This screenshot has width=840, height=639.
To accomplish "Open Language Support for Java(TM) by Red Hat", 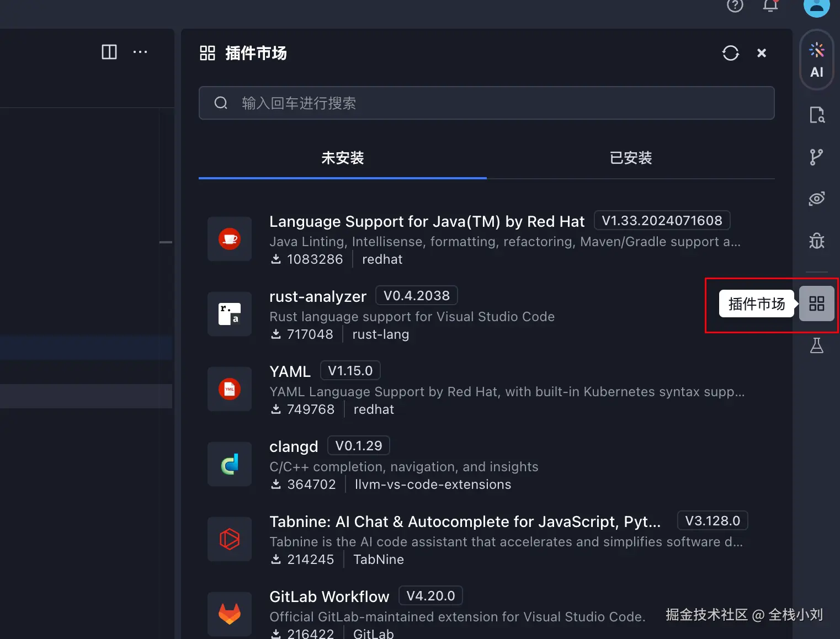I will pyautogui.click(x=427, y=222).
